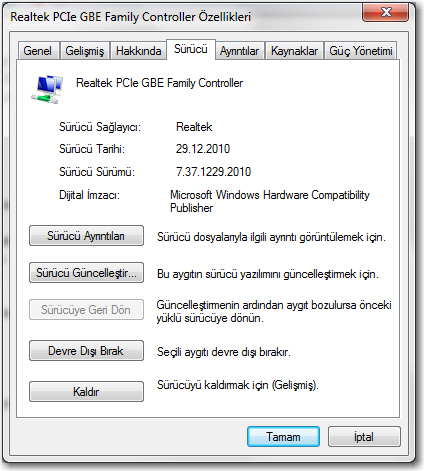Click the Sürücü Ayrıntıları button
Screen dimensions: 424x471
(86, 236)
